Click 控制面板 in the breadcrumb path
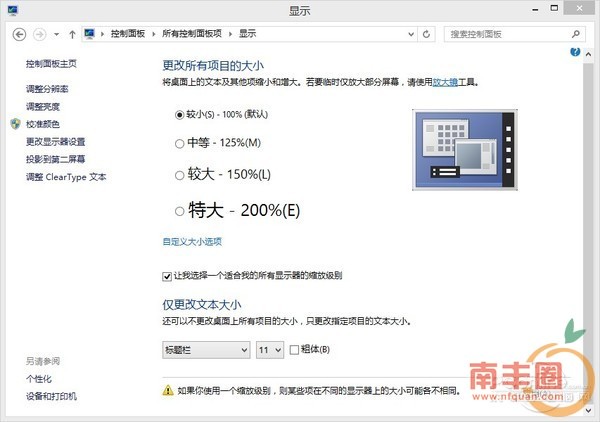 (x=127, y=34)
